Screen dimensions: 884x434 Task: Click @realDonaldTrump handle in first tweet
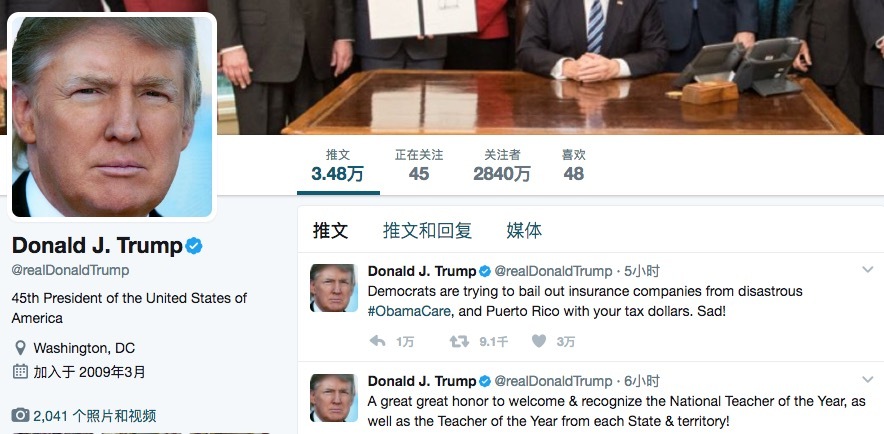click(553, 272)
